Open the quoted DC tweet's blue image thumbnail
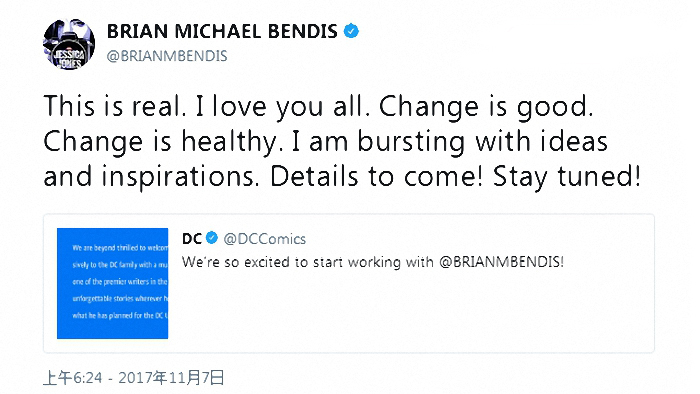The height and width of the screenshot is (394, 700). coord(112,283)
